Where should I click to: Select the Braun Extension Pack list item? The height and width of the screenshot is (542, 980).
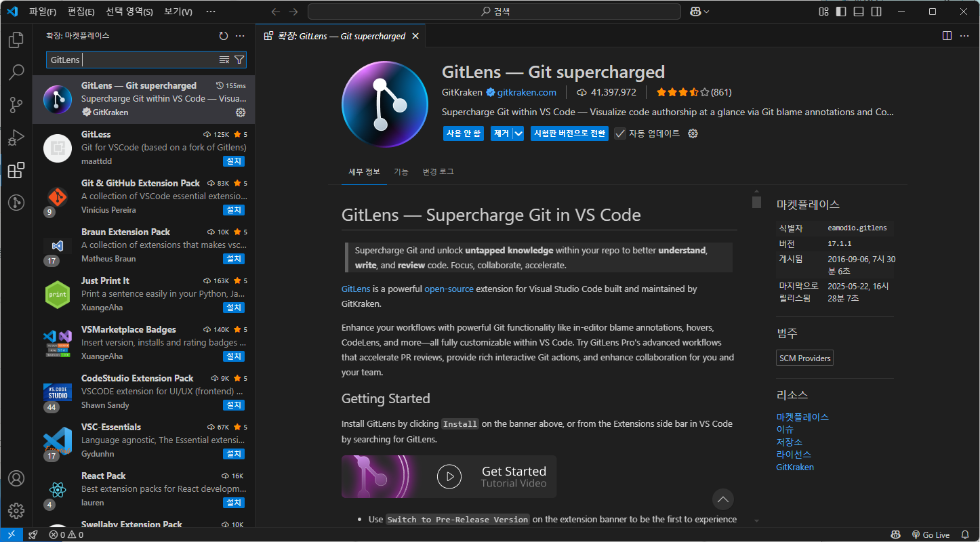(x=144, y=245)
